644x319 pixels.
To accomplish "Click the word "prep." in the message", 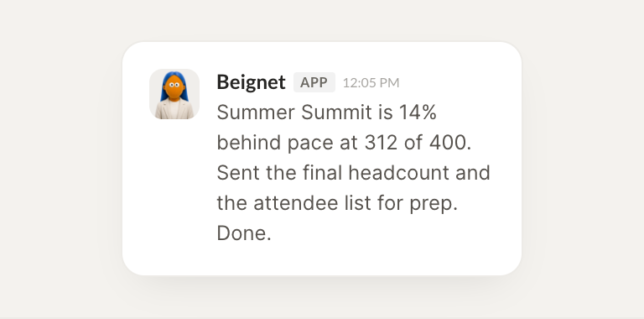I will pyautogui.click(x=434, y=204).
